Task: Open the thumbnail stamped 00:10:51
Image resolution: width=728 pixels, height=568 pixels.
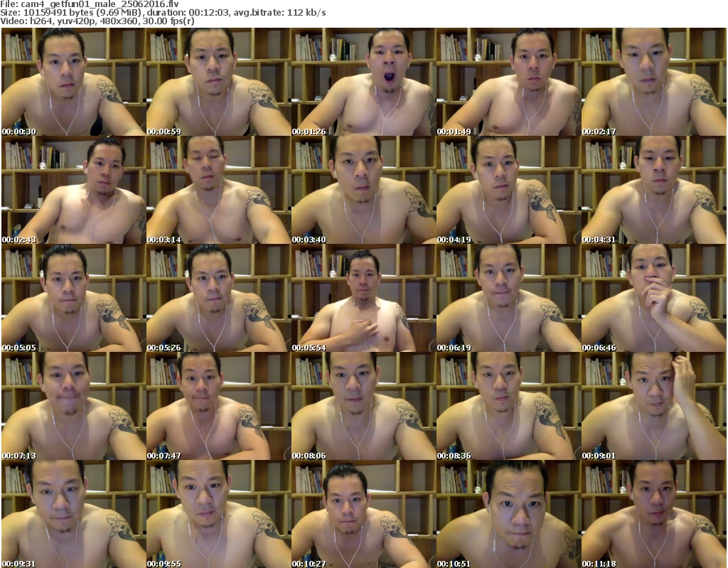Action: click(508, 514)
